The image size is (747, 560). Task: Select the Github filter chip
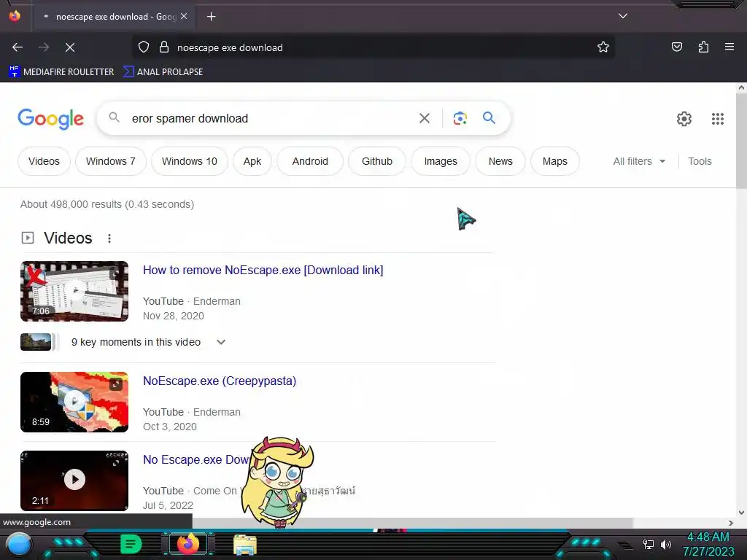(x=377, y=161)
